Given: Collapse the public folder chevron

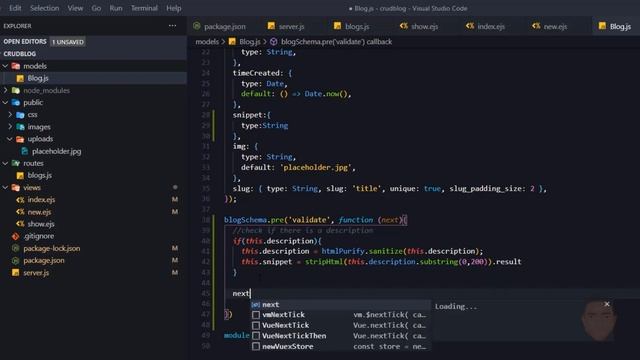Looking at the screenshot, I should tap(5, 102).
